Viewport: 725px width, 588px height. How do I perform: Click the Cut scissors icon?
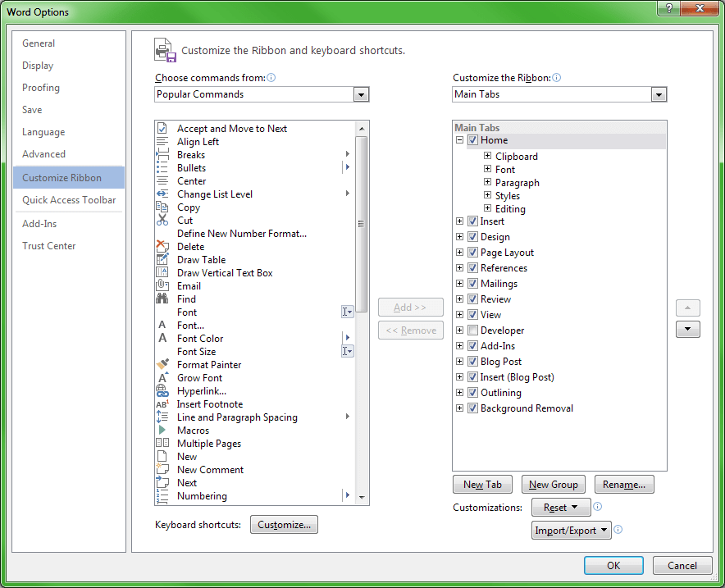(162, 220)
